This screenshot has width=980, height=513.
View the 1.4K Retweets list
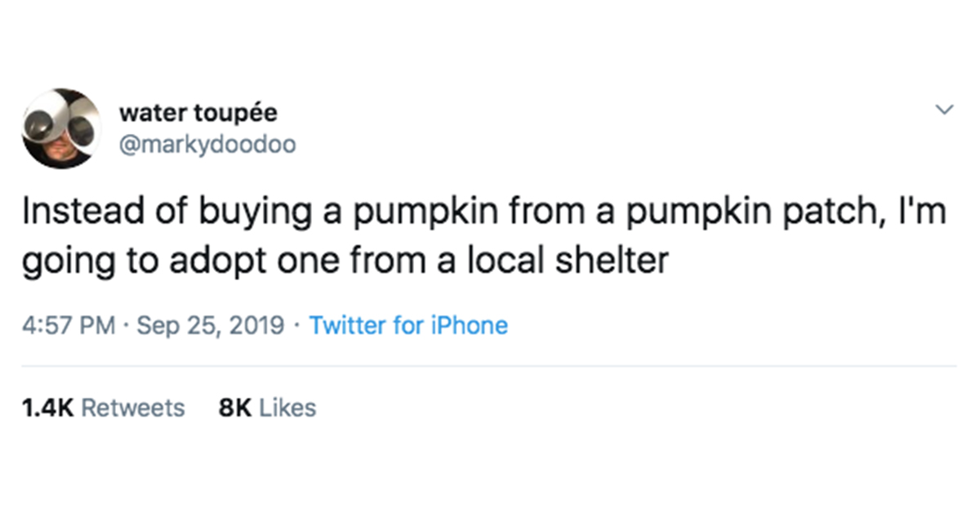pyautogui.click(x=104, y=408)
